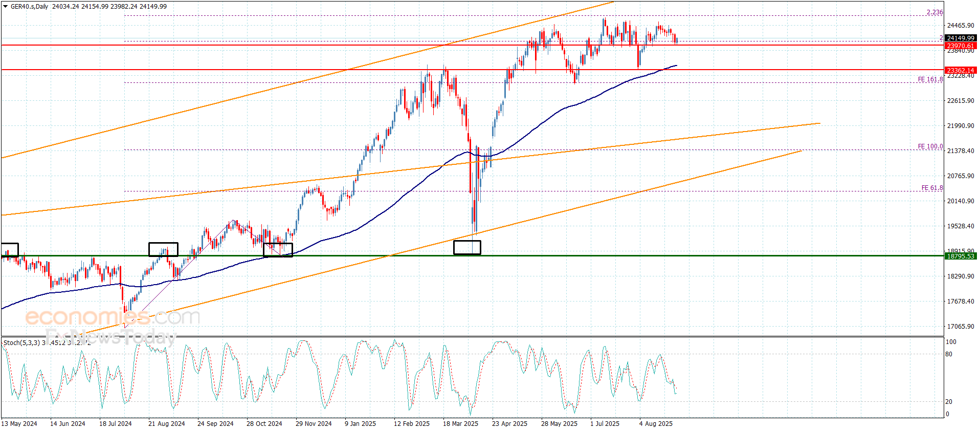Click the green price tag 18795.53
The width and height of the screenshot is (980, 430).
pos(960,256)
